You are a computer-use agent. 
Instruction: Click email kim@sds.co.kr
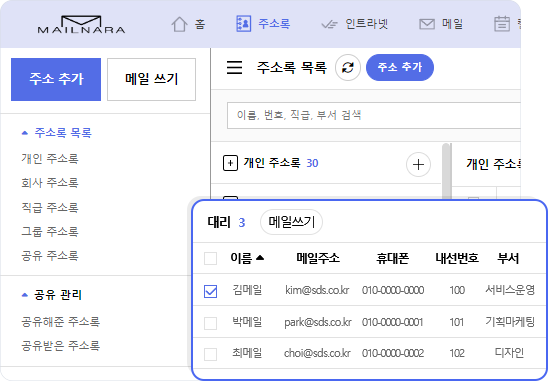(317, 290)
